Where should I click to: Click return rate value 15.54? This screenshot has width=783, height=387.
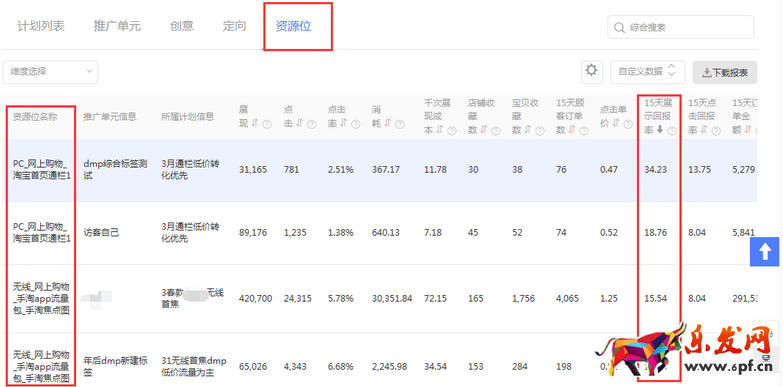[x=656, y=299]
